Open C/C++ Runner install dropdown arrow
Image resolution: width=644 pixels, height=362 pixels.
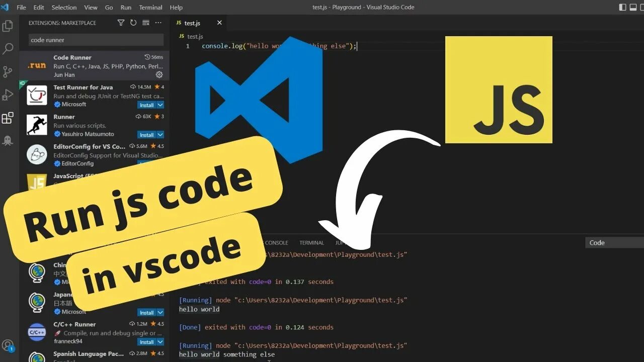point(160,342)
